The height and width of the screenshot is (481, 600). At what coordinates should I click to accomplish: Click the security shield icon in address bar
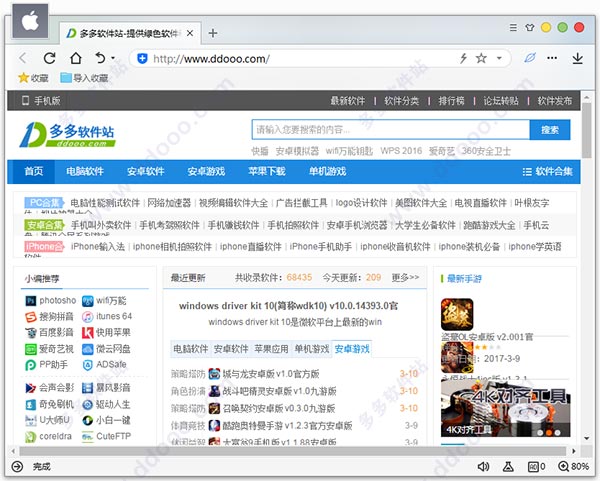(x=142, y=59)
